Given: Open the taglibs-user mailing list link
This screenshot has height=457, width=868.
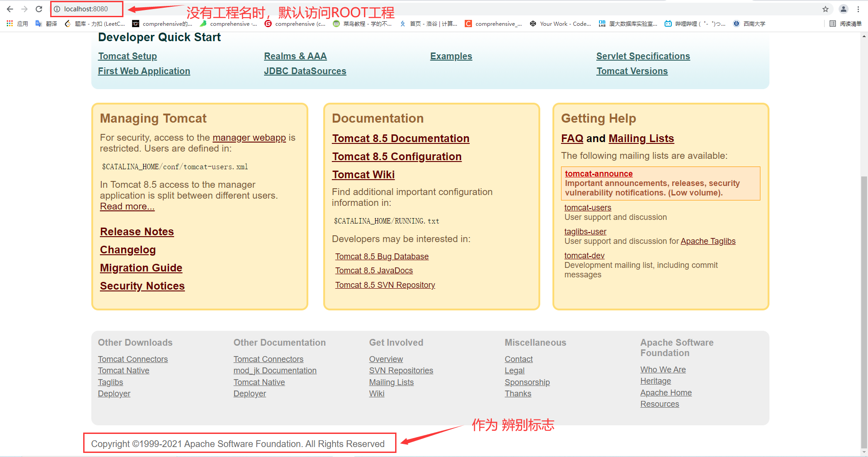Looking at the screenshot, I should (585, 232).
